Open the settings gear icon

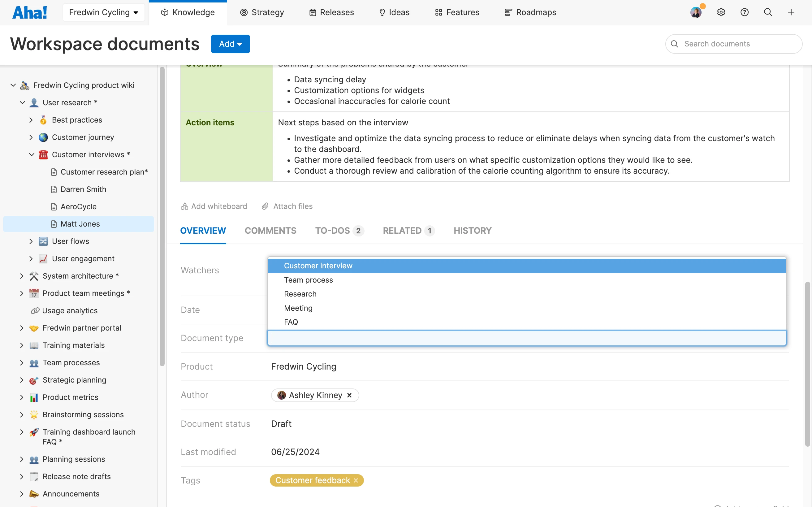point(721,12)
